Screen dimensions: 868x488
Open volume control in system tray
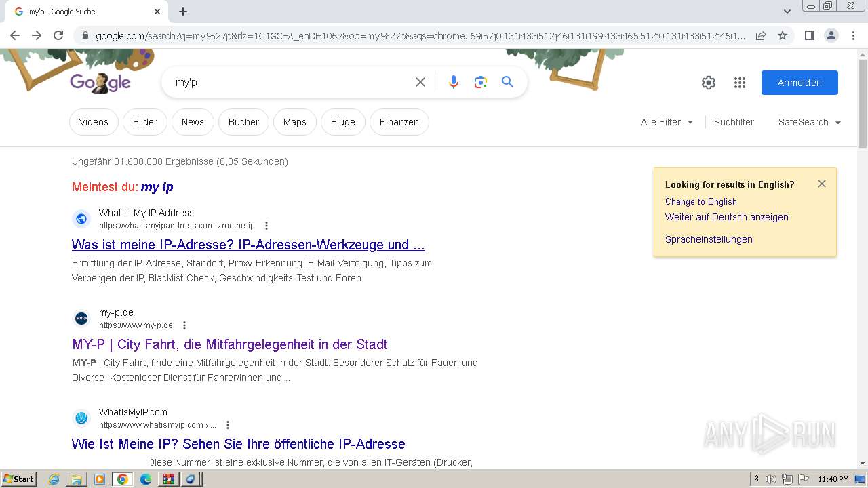771,479
